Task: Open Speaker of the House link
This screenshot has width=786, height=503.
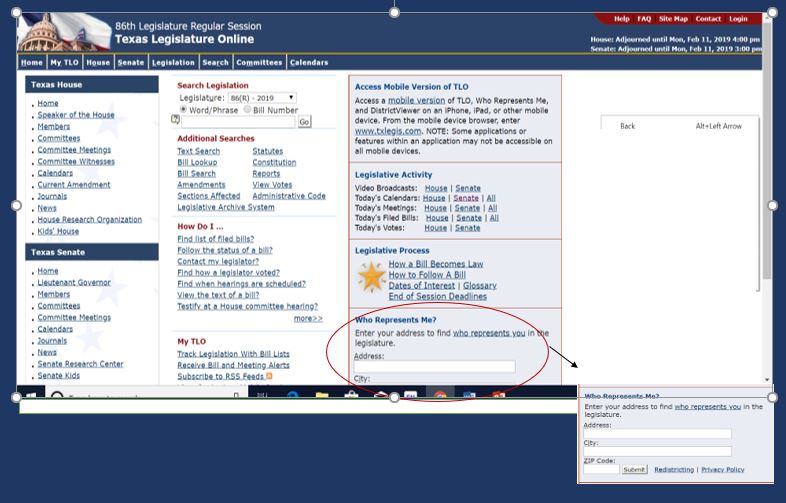Action: (x=76, y=115)
